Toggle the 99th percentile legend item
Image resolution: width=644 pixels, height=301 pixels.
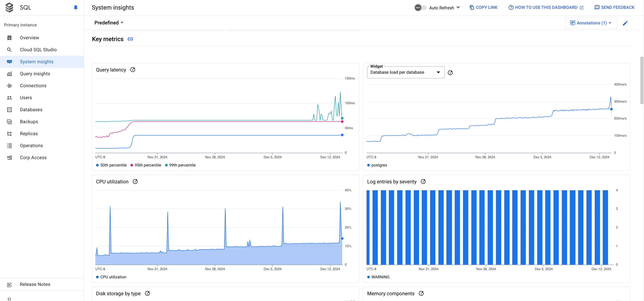pyautogui.click(x=180, y=165)
